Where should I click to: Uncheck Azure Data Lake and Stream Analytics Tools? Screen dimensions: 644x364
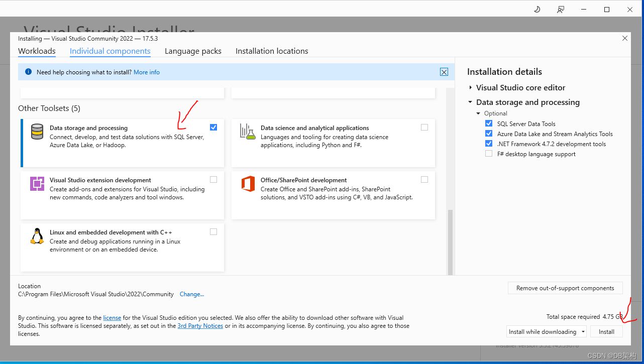(489, 134)
